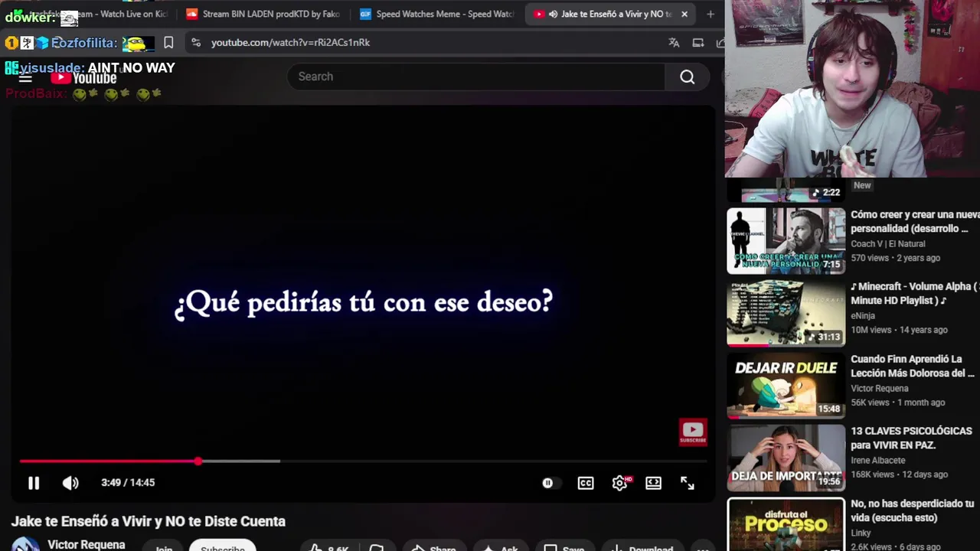This screenshot has height=551, width=980.
Task: Open the Minecraft - Volume Alpha title link
Action: 915,293
